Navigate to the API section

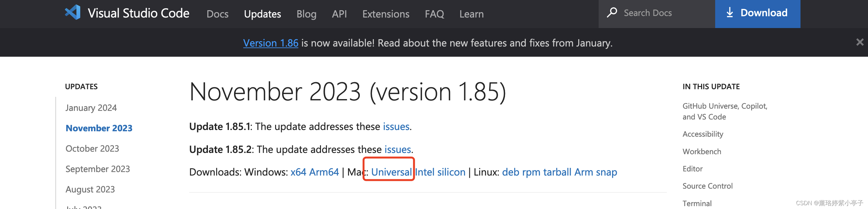coord(339,14)
